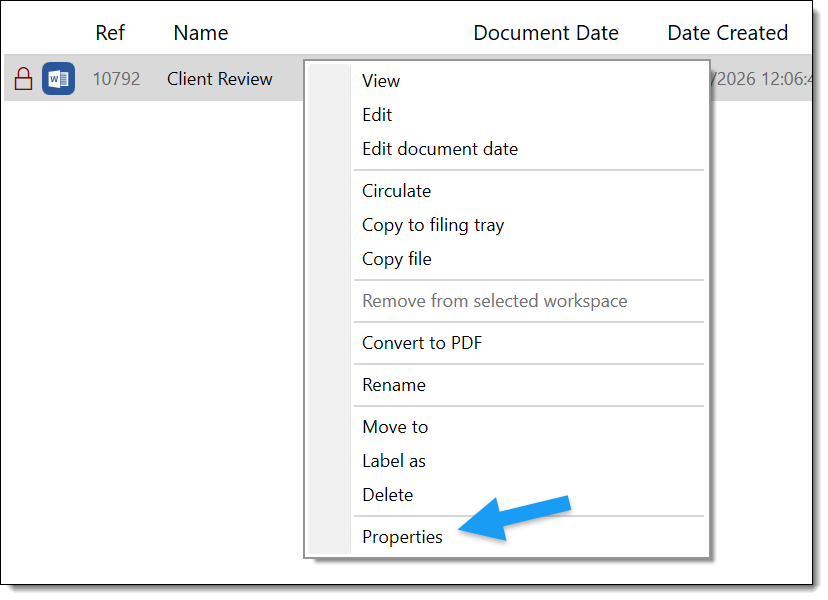Click Edit document date
Screen dimensions: 828x600
[x=440, y=148]
